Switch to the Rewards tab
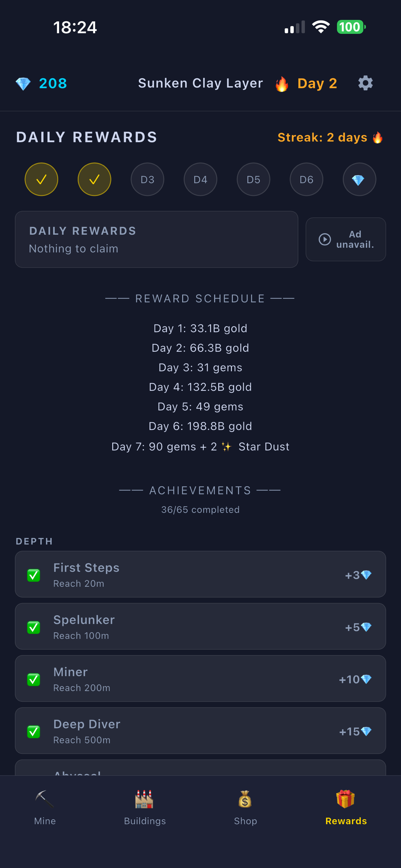 pyautogui.click(x=346, y=807)
